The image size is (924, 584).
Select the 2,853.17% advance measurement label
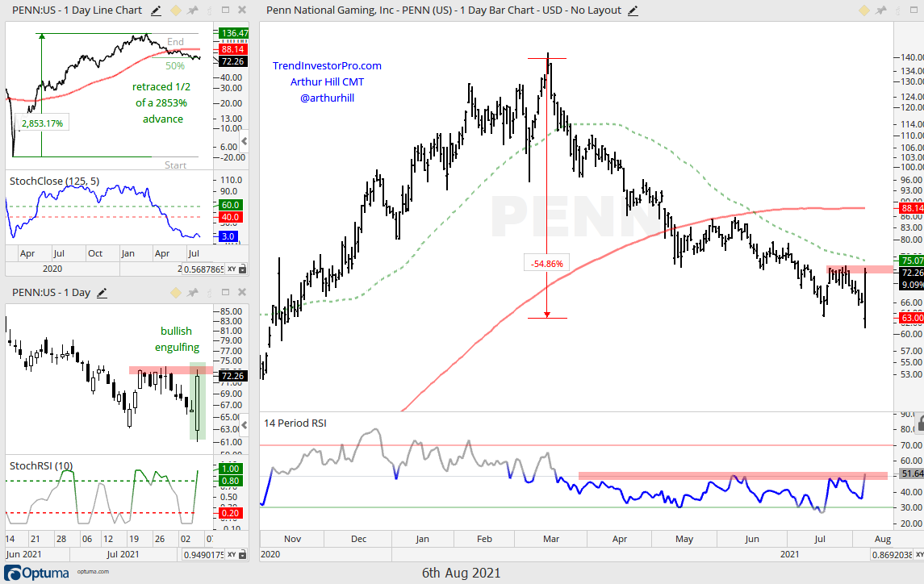(x=42, y=123)
